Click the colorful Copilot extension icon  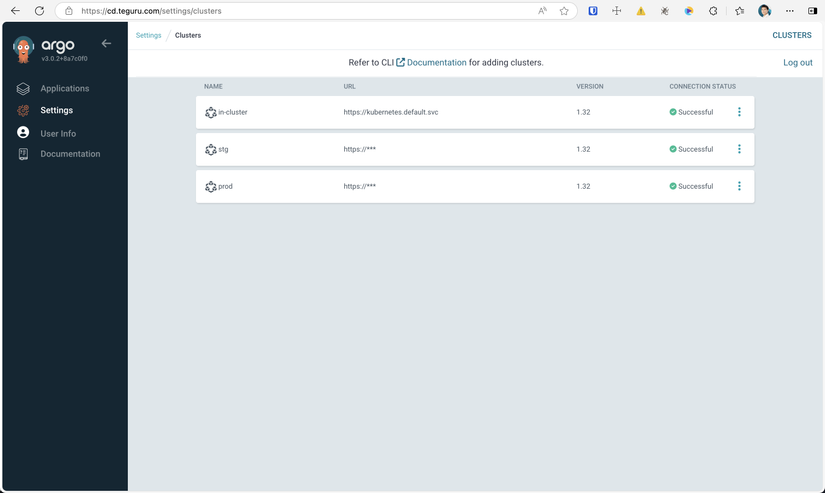point(689,11)
